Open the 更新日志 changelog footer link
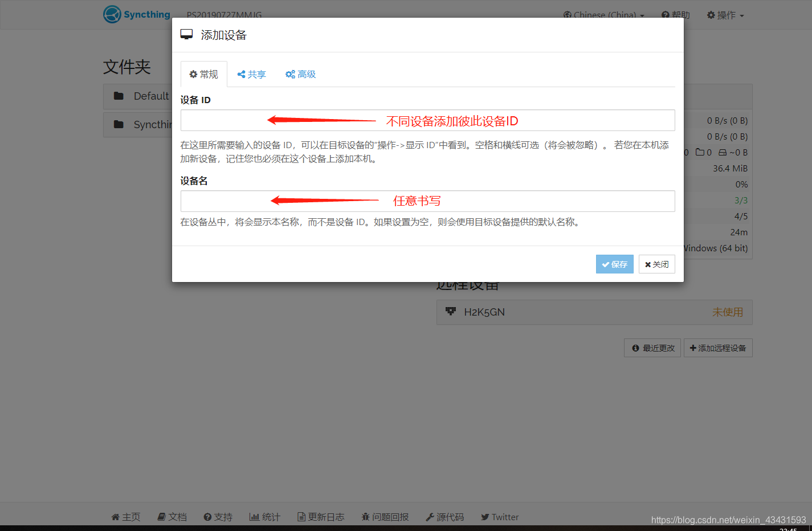812x531 pixels. click(321, 517)
